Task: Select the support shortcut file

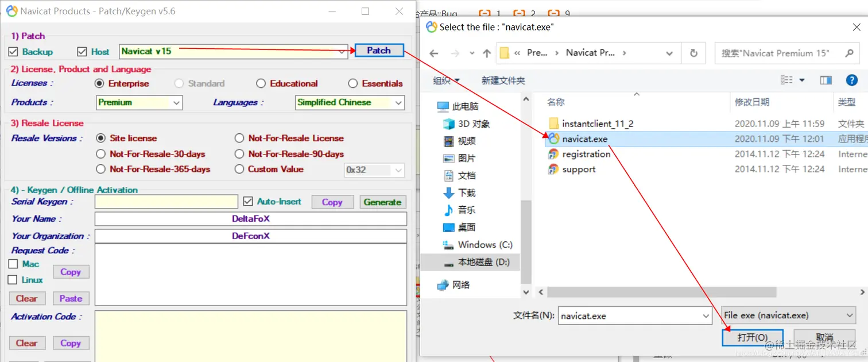Action: (572, 169)
